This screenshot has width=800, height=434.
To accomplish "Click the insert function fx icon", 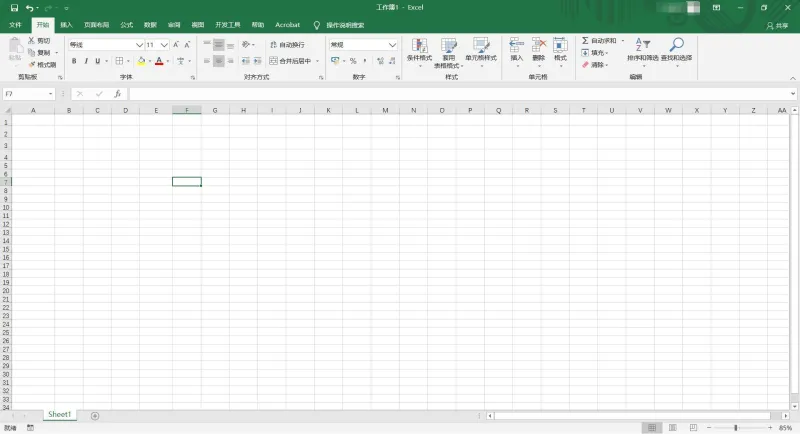I will point(117,94).
